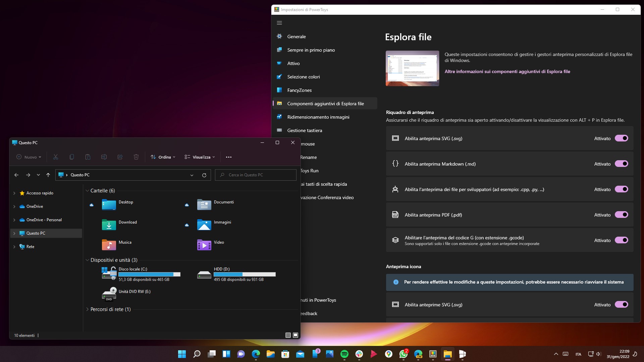Open WhatsApp from the taskbar

[404, 354]
